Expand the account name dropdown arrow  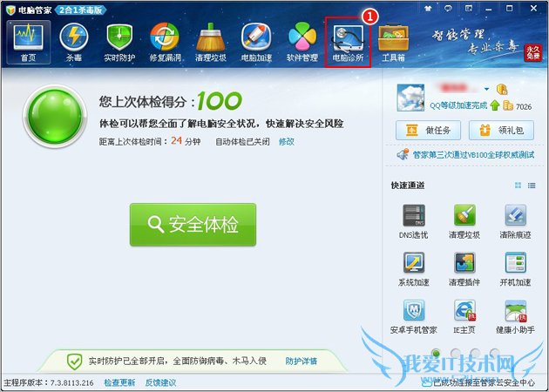pos(486,89)
